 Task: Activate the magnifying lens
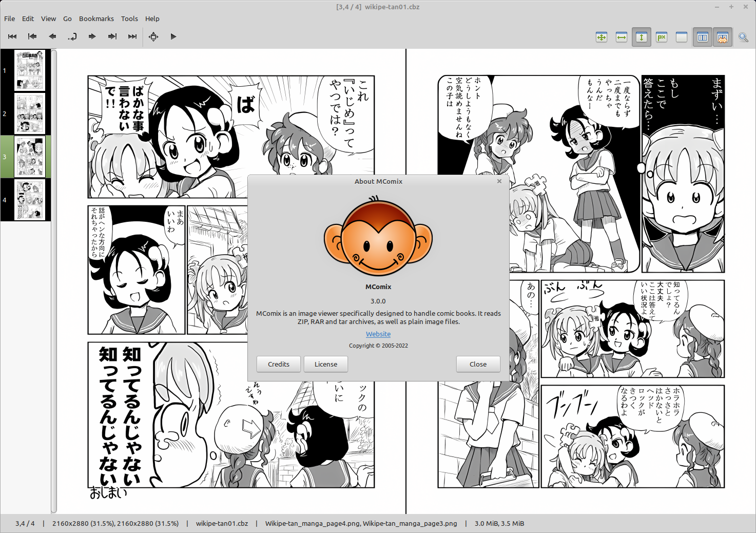(743, 37)
